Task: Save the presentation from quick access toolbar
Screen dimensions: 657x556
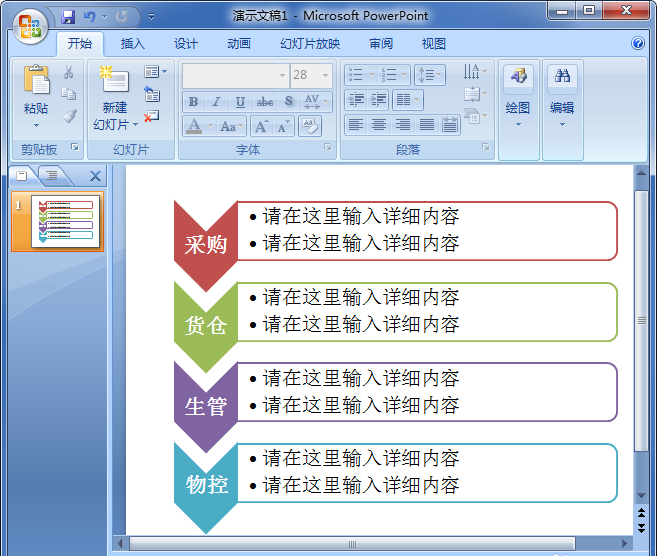Action: tap(68, 17)
